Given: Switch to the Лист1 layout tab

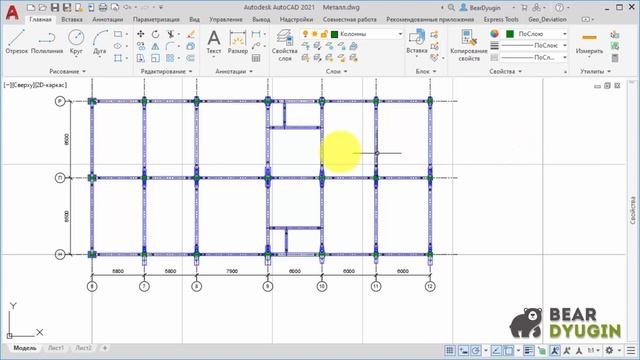Looking at the screenshot, I should pos(56,348).
